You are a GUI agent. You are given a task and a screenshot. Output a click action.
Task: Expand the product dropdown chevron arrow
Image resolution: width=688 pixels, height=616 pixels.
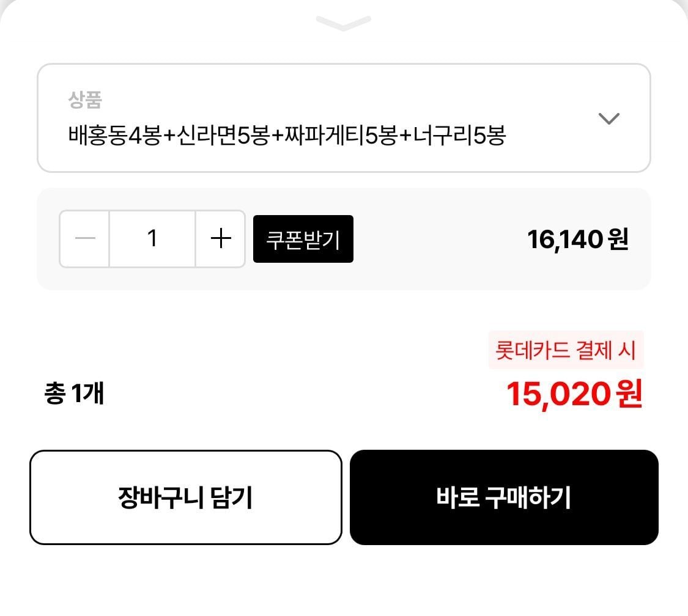[608, 119]
